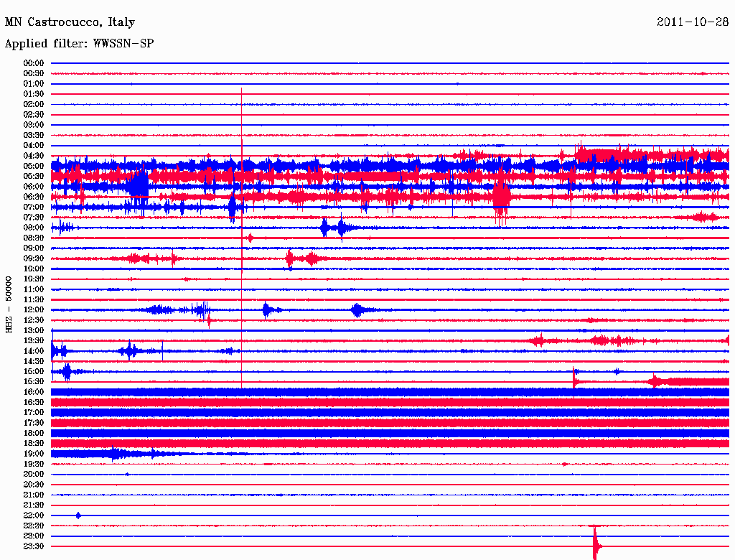The width and height of the screenshot is (735, 560).
Task: Click the '01:30' time label
Action: [34, 94]
